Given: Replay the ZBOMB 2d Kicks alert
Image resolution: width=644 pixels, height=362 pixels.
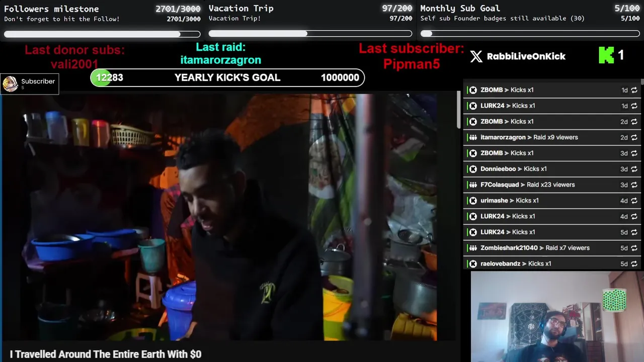Looking at the screenshot, I should click(x=634, y=122).
